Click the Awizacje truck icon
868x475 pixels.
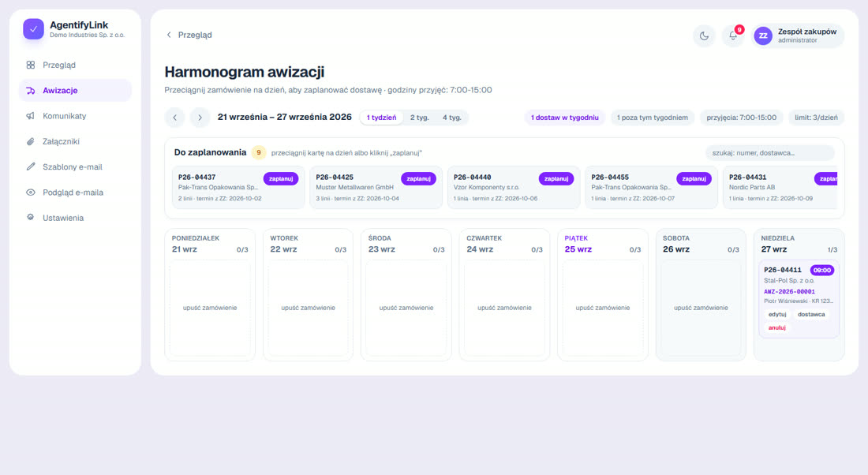coord(31,90)
